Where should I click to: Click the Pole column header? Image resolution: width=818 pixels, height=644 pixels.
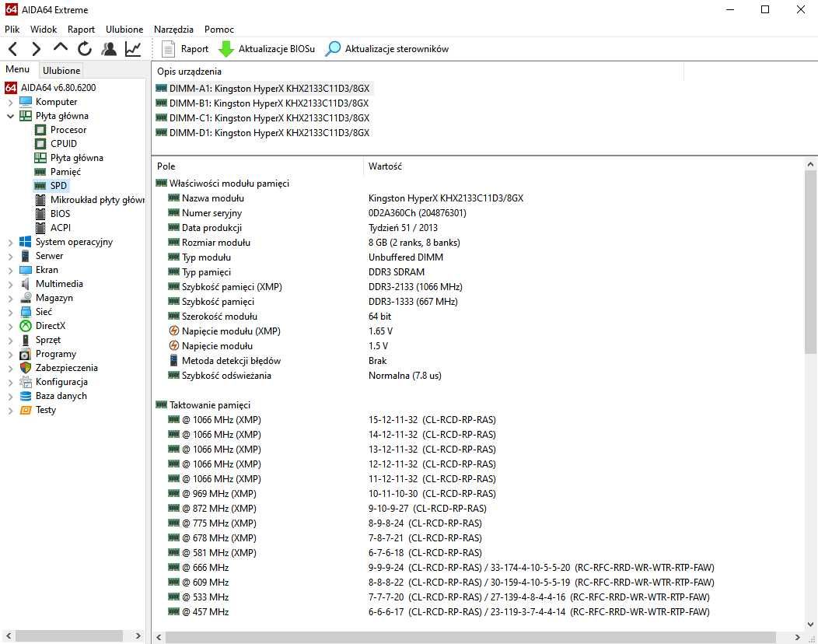click(257, 166)
